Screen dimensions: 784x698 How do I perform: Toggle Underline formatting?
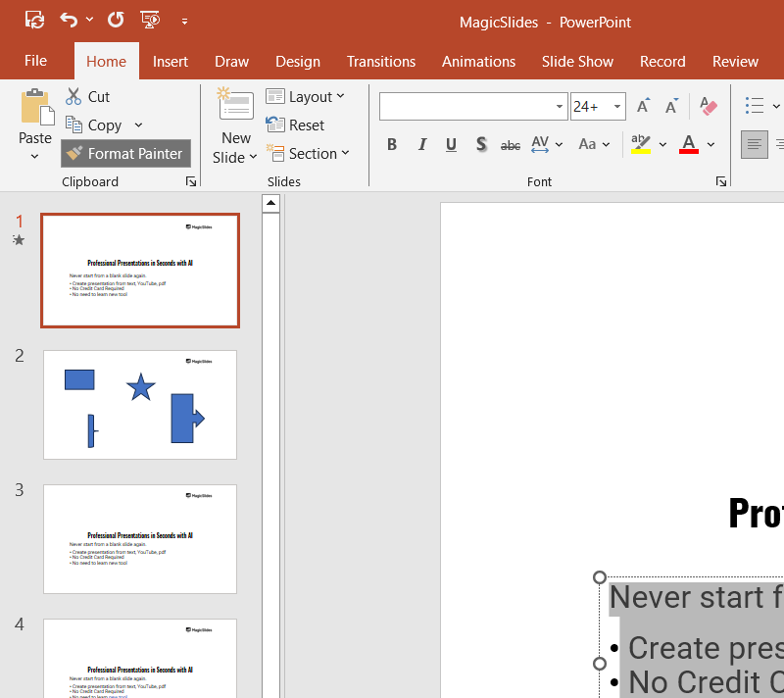[451, 145]
